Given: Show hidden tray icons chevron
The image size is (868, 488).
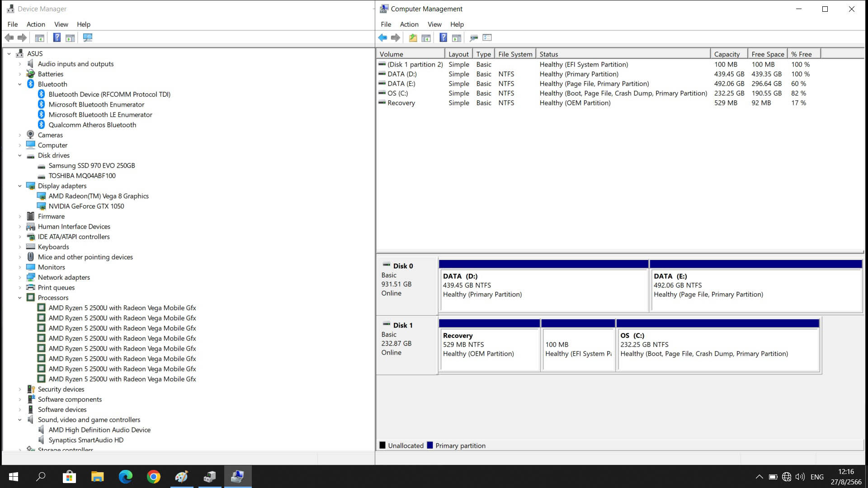Looking at the screenshot, I should 759,477.
